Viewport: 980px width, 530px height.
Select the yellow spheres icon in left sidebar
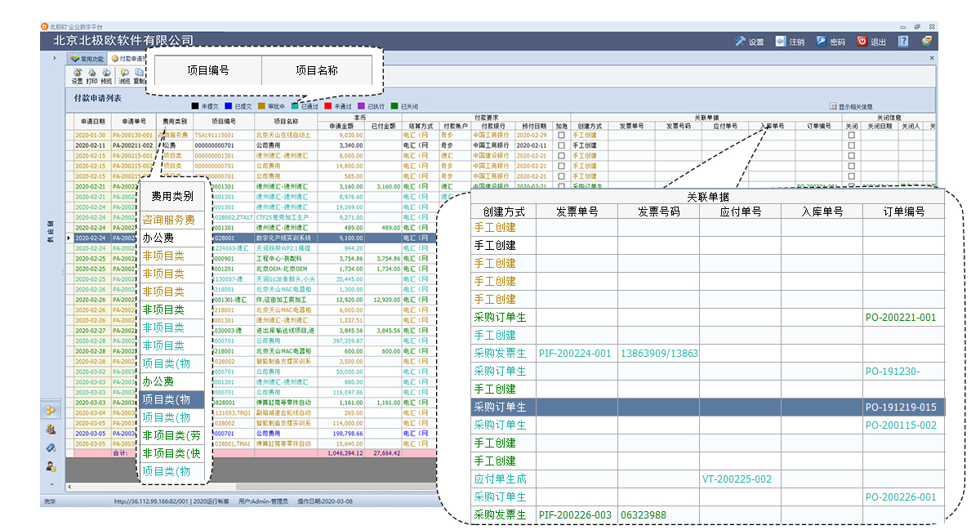(x=50, y=409)
